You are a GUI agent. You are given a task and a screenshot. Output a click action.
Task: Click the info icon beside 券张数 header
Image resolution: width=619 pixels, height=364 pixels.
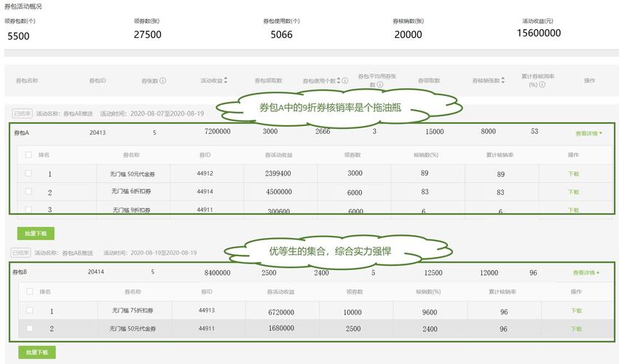[162, 81]
